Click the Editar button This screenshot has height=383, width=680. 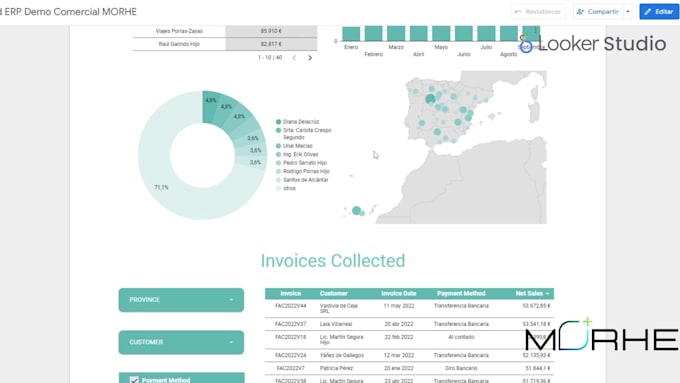pos(659,12)
